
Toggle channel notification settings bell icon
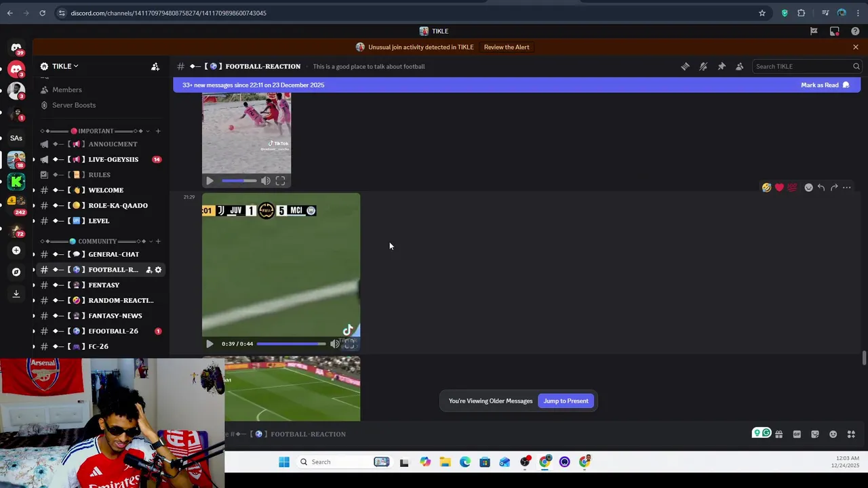coord(703,66)
